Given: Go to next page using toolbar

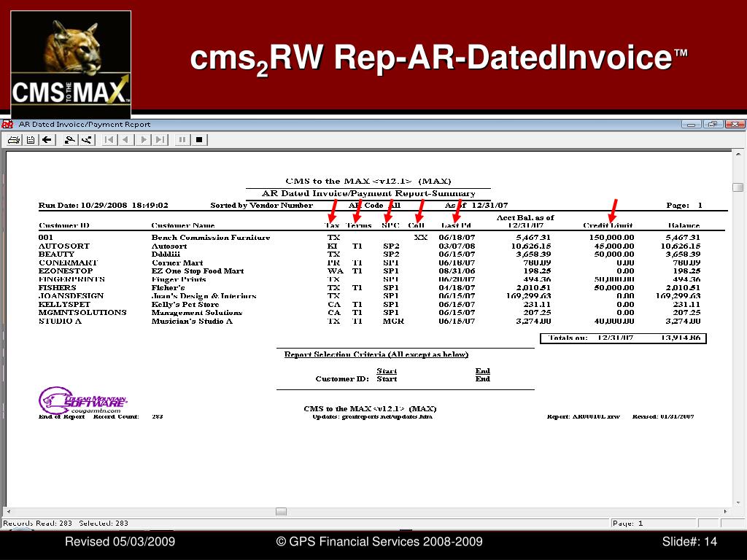Looking at the screenshot, I should [x=143, y=140].
